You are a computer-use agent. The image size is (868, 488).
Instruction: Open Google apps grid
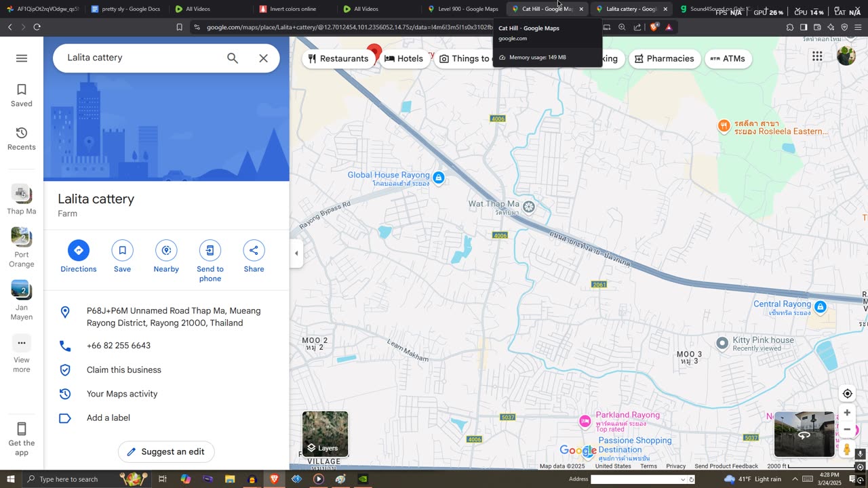(x=817, y=57)
